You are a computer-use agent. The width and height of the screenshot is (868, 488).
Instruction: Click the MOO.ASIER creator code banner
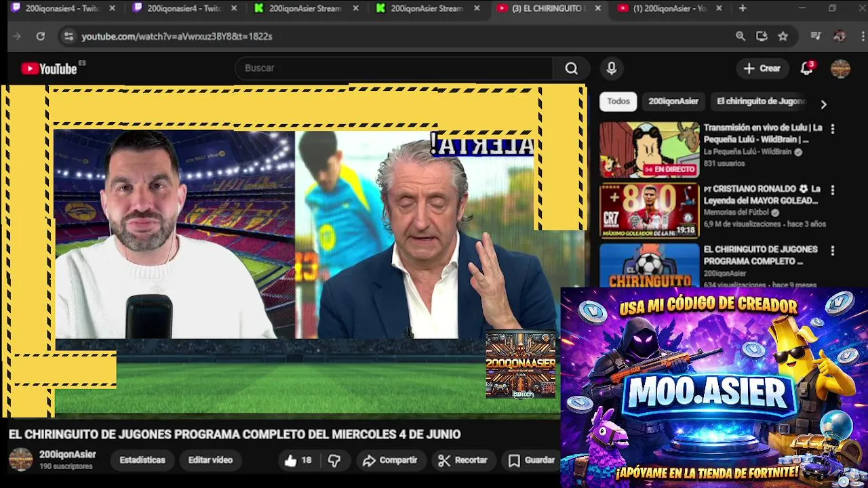[x=714, y=387]
